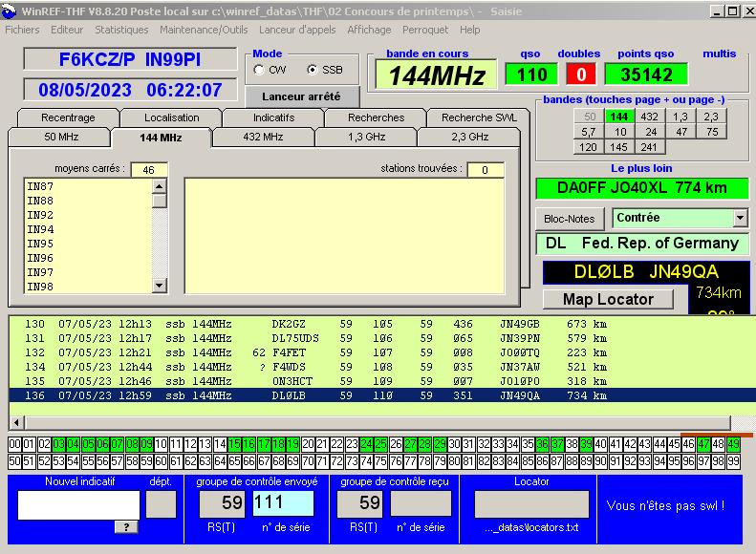The width and height of the screenshot is (756, 554).
Task: Switch to the Recentrage tab
Action: 68,117
